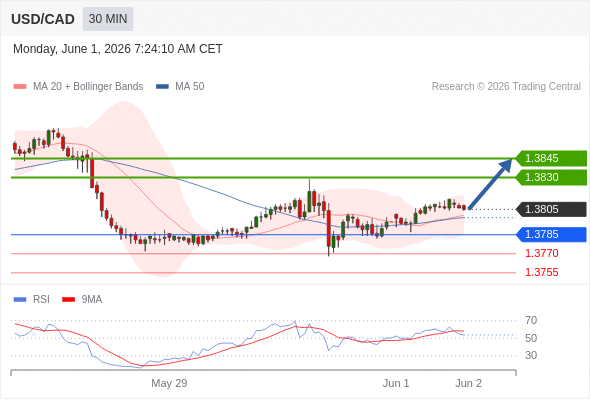Click the Jun 2 date axis label
The height and width of the screenshot is (400, 590).
coord(468,383)
